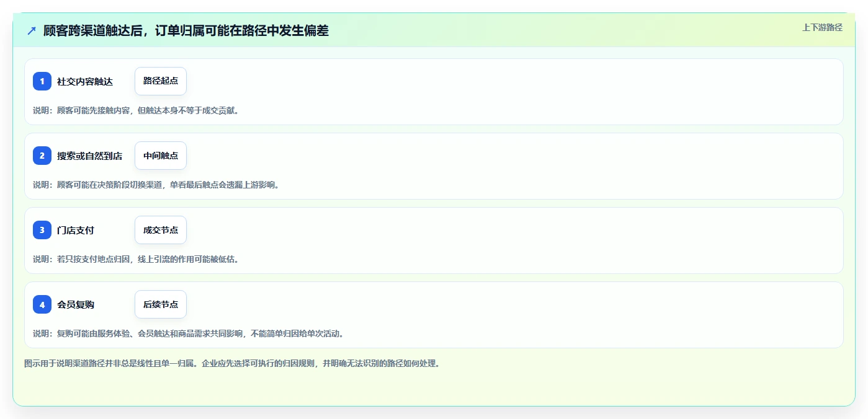The image size is (868, 419).
Task: Click the note about 复购可能由服务体验
Action: pyautogui.click(x=188, y=333)
